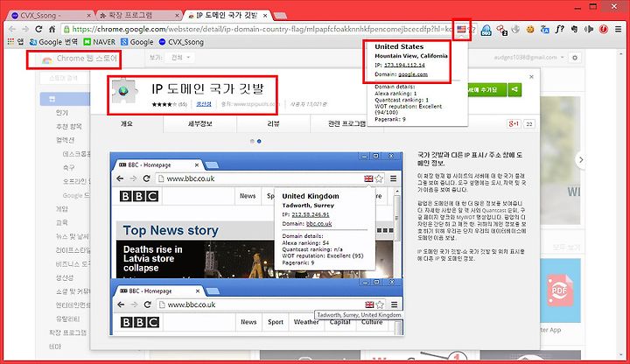The image size is (630, 364).
Task: Go forward to next page
Action: click(x=25, y=29)
